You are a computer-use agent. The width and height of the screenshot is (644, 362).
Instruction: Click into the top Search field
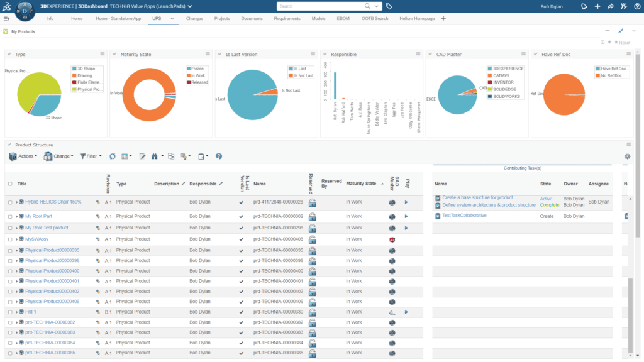[320, 6]
